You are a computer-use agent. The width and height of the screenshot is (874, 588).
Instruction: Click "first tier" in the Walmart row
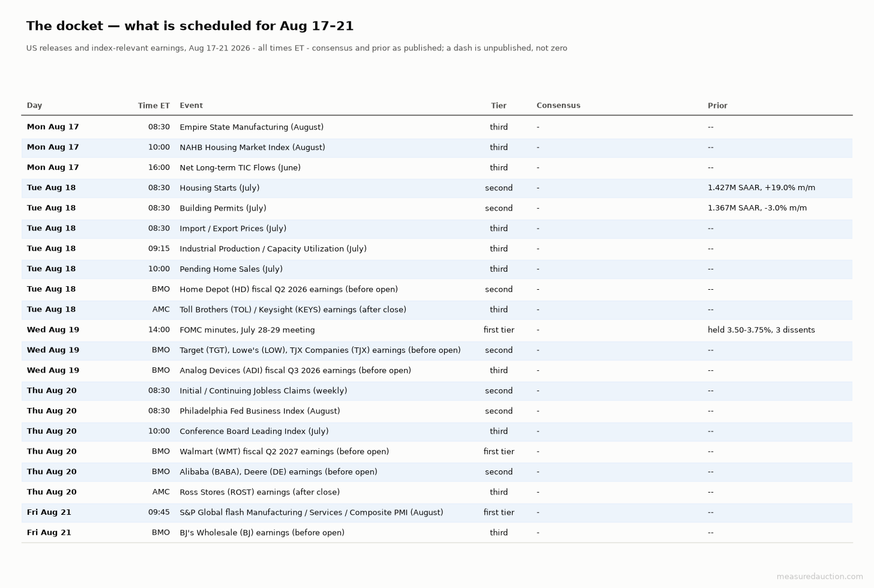(499, 452)
